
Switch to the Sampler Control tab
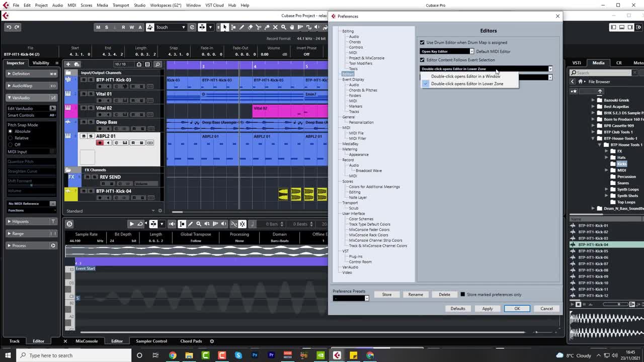tap(151, 341)
